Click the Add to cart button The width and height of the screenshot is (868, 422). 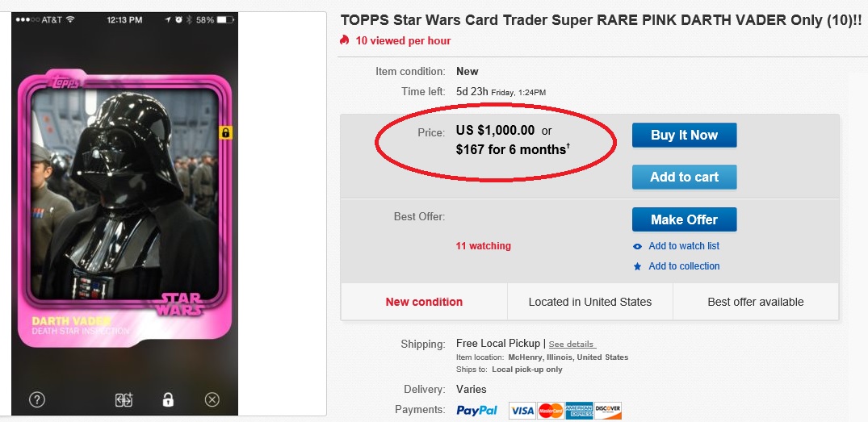click(684, 177)
